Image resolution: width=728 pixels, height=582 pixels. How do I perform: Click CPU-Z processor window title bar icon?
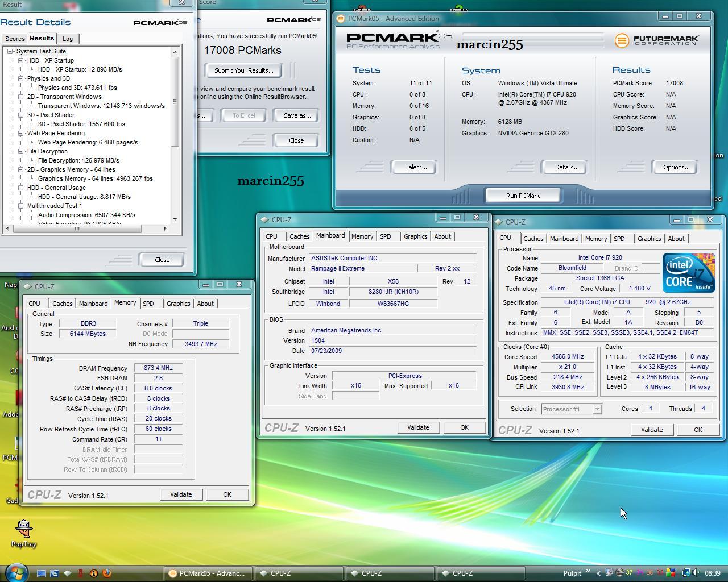coord(499,222)
